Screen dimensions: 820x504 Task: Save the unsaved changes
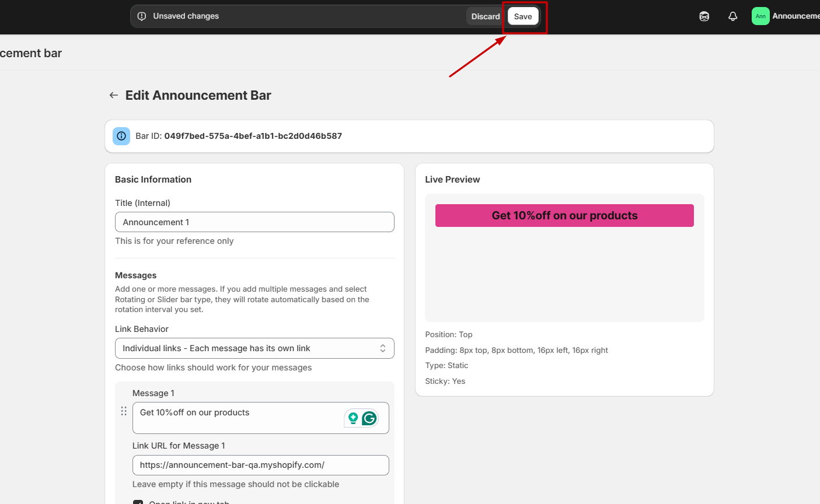point(522,16)
